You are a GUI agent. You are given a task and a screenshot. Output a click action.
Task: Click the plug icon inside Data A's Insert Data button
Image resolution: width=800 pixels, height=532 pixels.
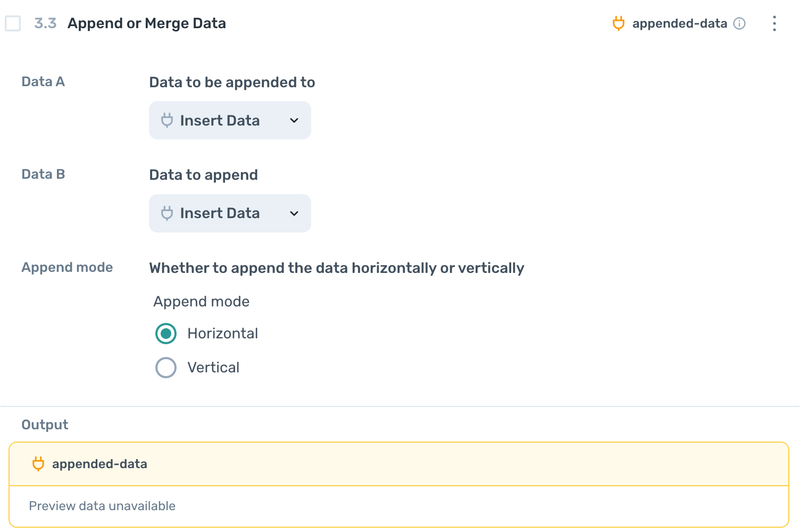(166, 120)
